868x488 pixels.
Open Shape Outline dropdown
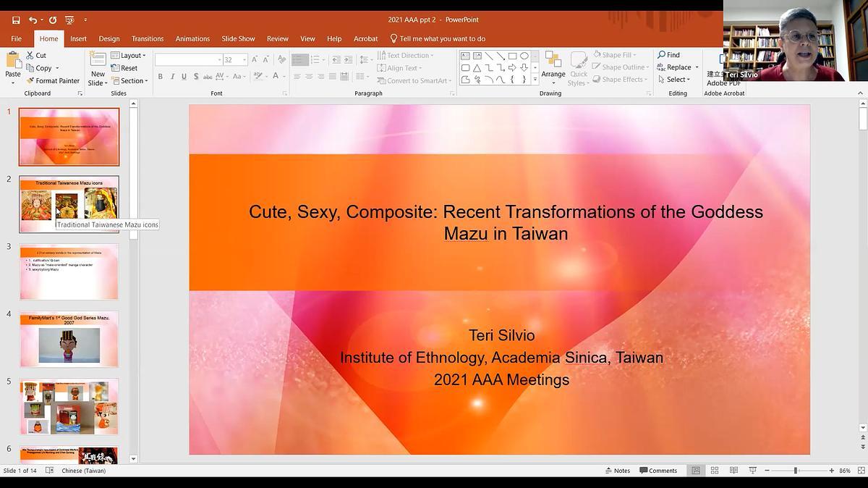coord(621,67)
